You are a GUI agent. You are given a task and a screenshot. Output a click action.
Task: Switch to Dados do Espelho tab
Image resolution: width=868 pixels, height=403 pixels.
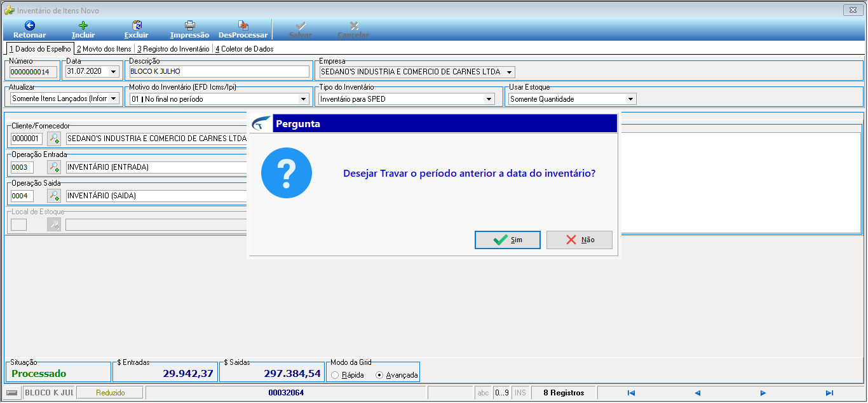tap(39, 48)
